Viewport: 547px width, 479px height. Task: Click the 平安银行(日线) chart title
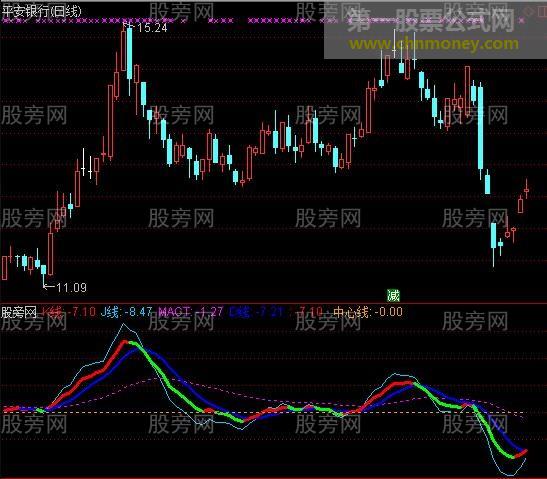click(41, 12)
